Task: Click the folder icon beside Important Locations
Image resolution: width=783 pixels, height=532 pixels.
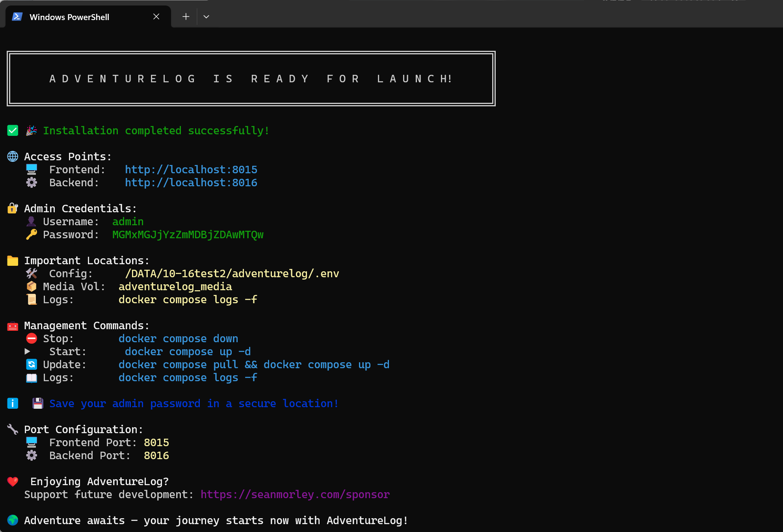Action: [x=13, y=261]
